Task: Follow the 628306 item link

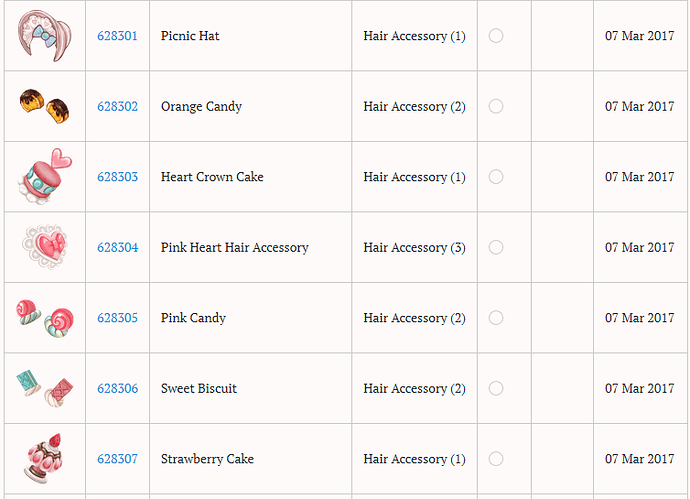Action: coord(117,388)
